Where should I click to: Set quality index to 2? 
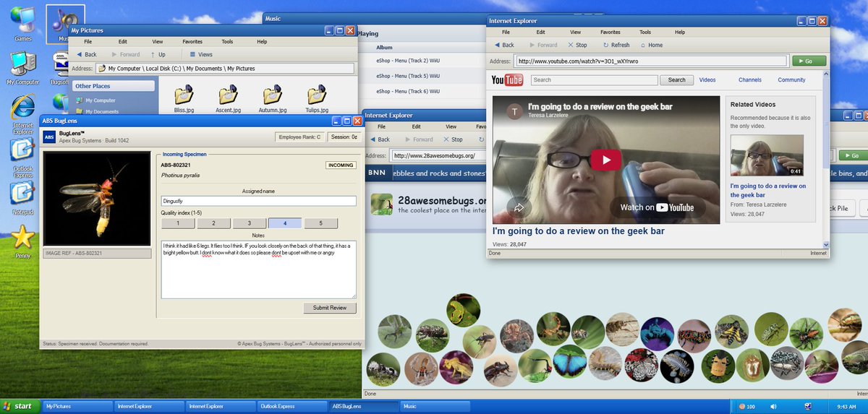pyautogui.click(x=214, y=223)
